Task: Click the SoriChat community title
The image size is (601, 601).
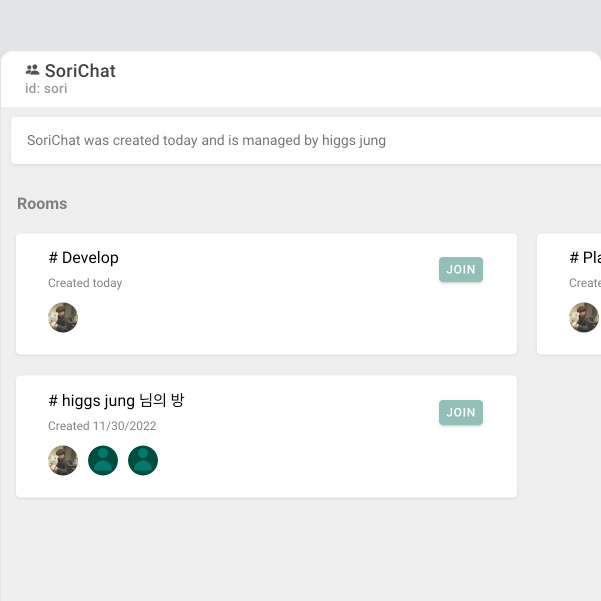Action: (x=80, y=71)
